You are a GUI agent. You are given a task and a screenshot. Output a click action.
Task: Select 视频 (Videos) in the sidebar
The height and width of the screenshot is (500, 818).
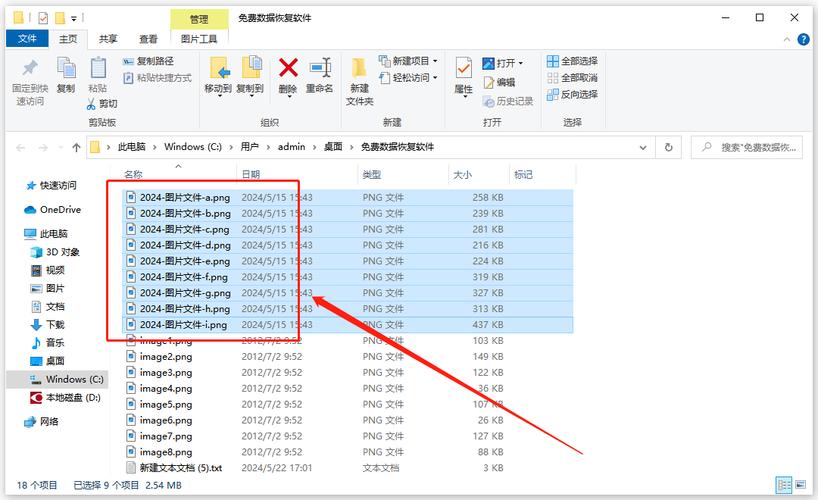tap(48, 270)
